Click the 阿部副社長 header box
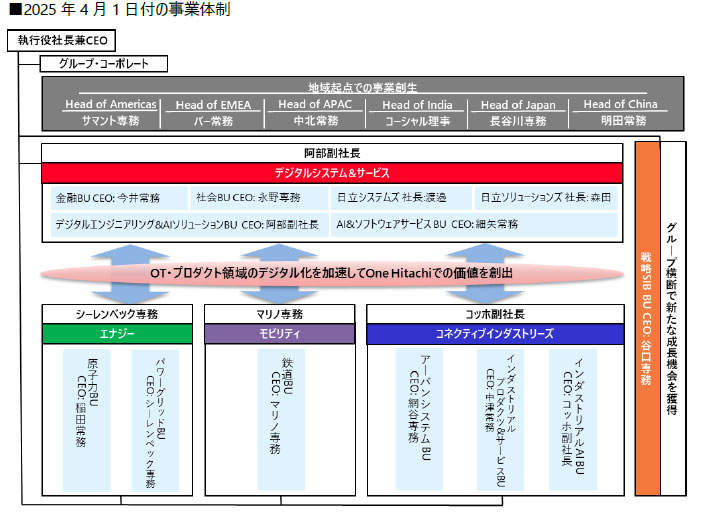Viewport: 703px width, 515px height. click(332, 153)
